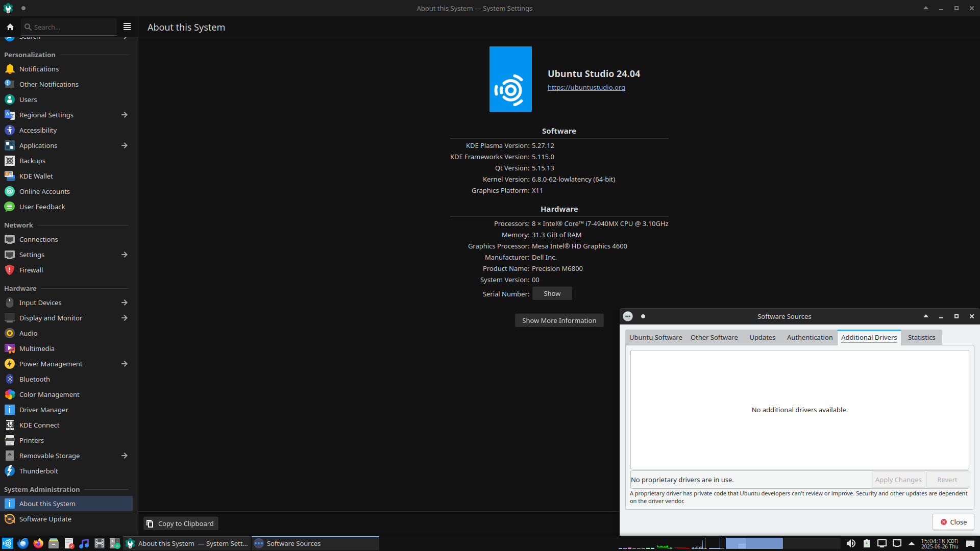The height and width of the screenshot is (551, 980).
Task: Open the Software Sources window menu icon
Action: (x=628, y=316)
